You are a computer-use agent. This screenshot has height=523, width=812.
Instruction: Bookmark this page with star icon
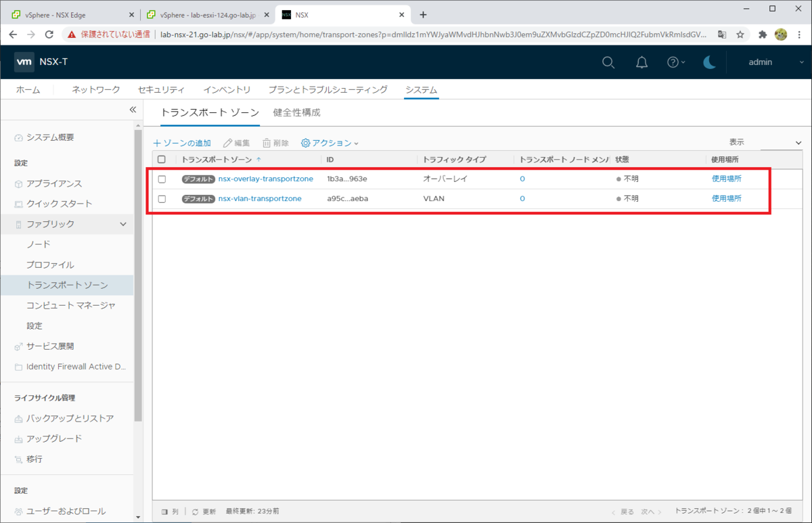click(740, 34)
